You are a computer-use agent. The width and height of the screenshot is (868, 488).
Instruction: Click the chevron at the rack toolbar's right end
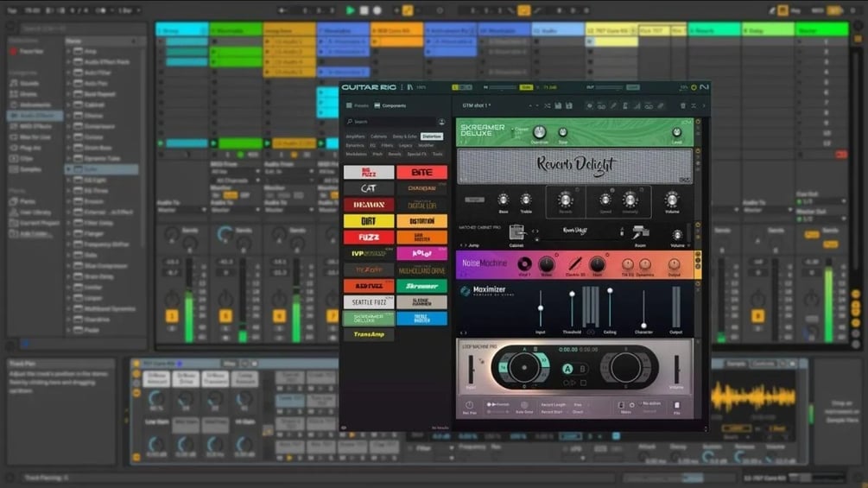point(704,105)
